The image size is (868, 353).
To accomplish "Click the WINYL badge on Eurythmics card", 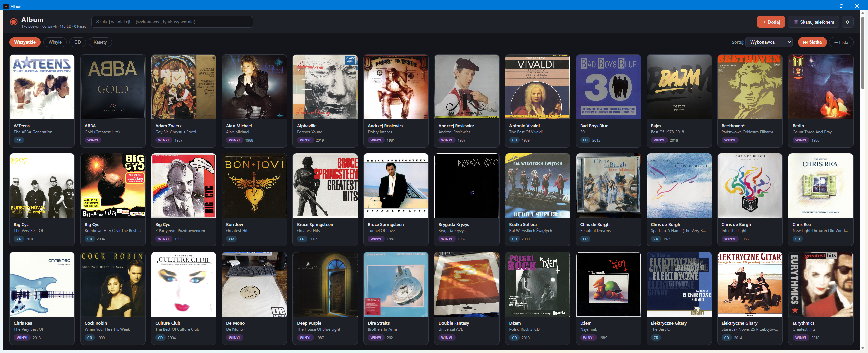I will tap(801, 338).
